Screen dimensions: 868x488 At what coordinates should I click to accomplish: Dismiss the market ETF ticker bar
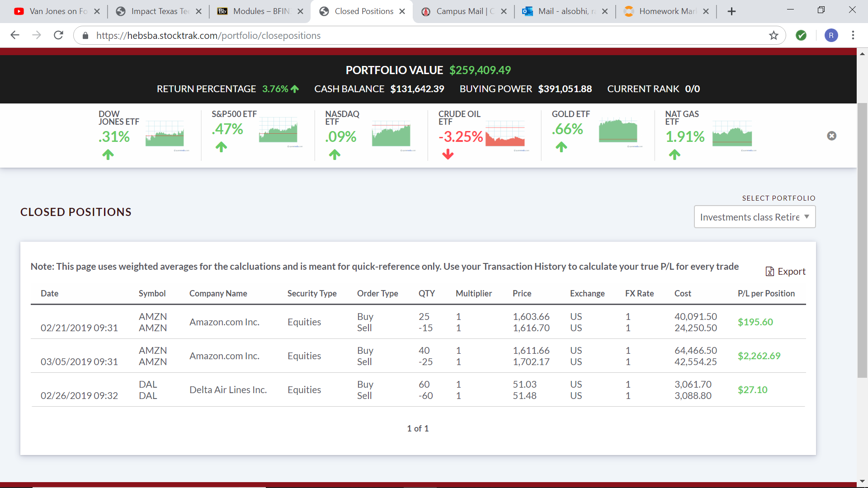point(831,136)
